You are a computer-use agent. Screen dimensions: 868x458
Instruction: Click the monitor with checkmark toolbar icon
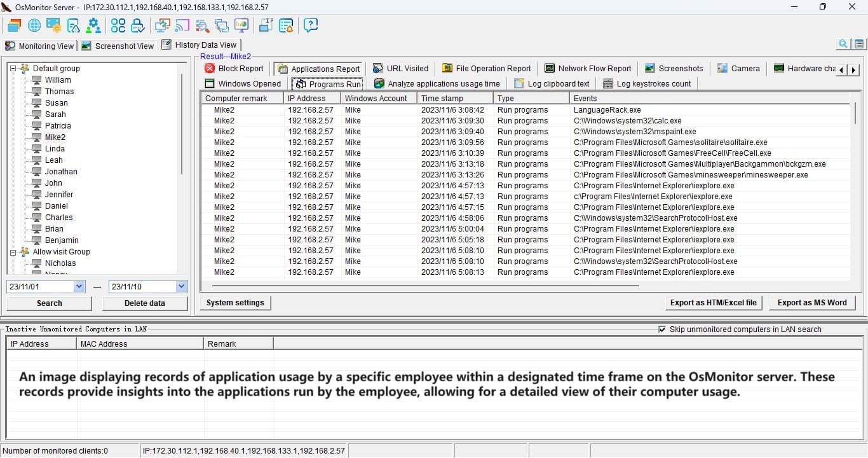(162, 25)
